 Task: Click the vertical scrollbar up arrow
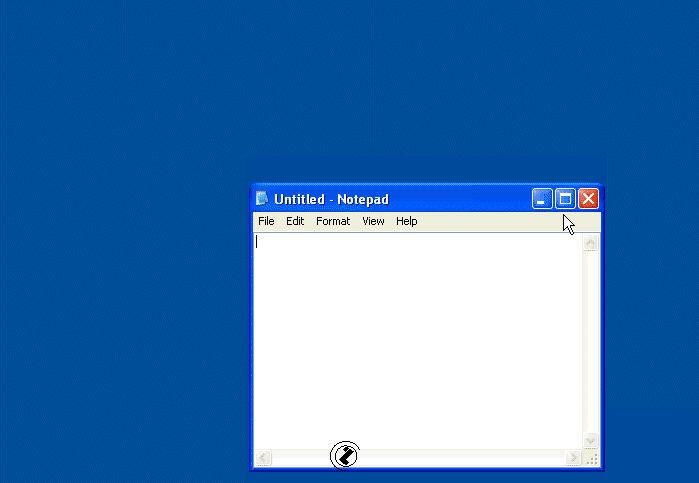[591, 243]
